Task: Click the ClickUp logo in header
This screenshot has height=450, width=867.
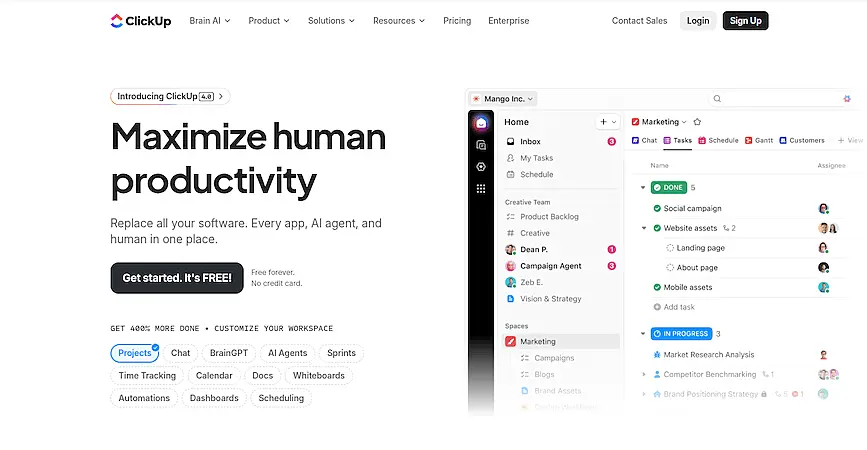Action: [x=140, y=21]
